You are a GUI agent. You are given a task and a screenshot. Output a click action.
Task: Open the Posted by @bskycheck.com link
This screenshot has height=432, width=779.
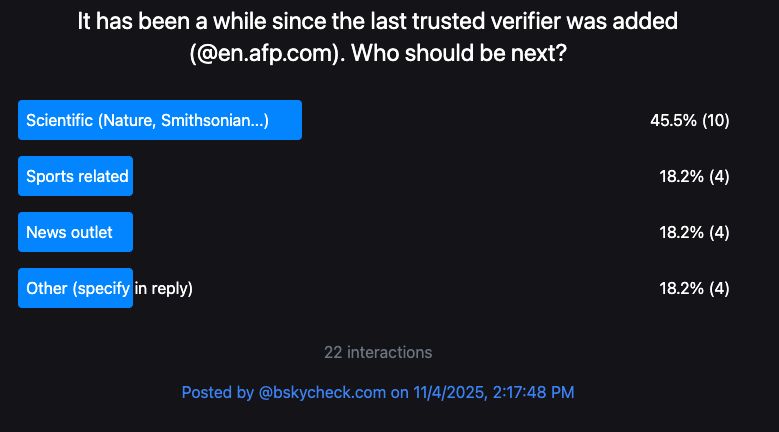tap(378, 392)
